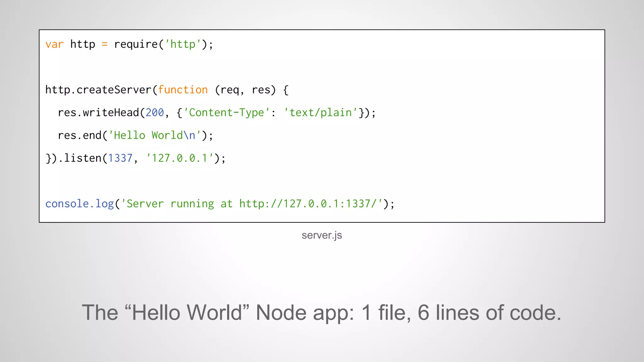Click the 'Hello World\n' string
644x362 pixels.
point(154,135)
